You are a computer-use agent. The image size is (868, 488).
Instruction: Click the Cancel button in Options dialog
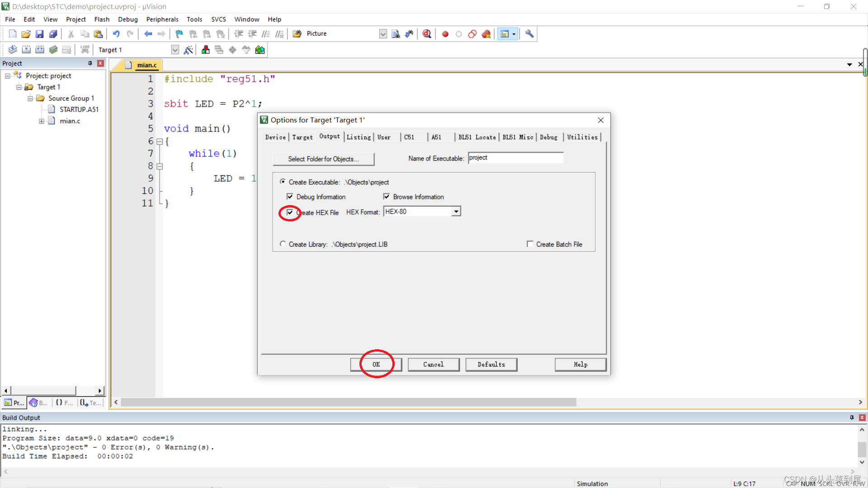click(x=434, y=365)
